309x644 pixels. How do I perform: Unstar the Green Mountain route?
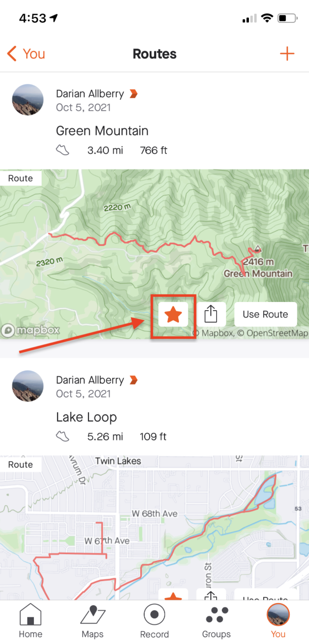pos(173,315)
